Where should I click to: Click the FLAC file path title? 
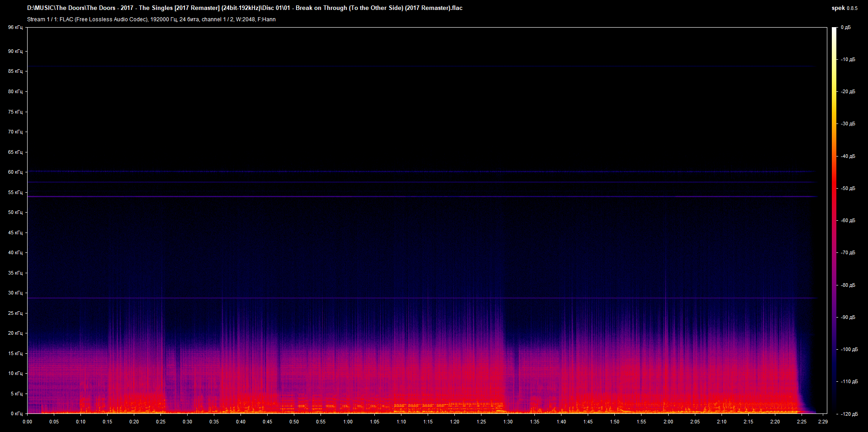[x=245, y=8]
